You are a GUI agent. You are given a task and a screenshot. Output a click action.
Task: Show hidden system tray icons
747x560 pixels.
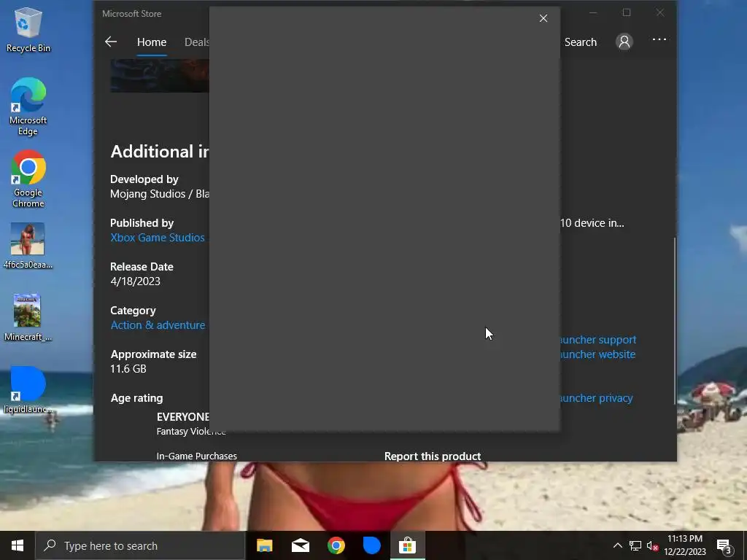click(617, 545)
